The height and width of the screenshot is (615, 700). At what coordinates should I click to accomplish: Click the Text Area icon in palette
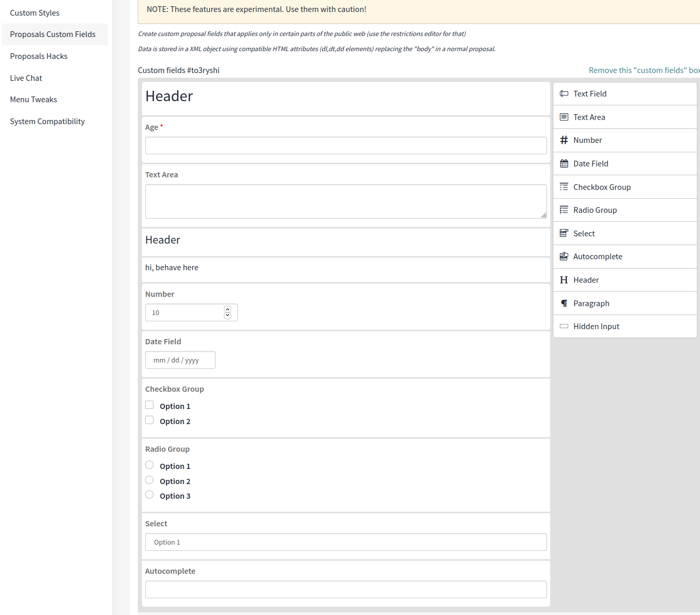point(564,117)
